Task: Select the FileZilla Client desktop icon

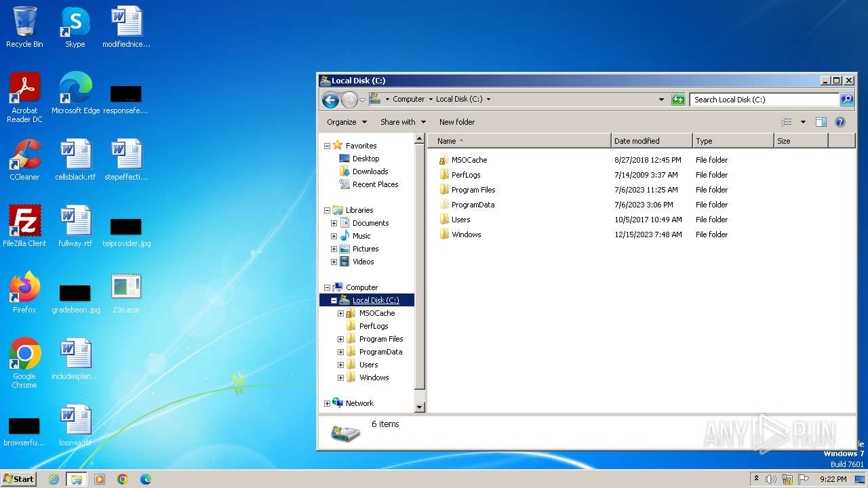Action: point(24,226)
